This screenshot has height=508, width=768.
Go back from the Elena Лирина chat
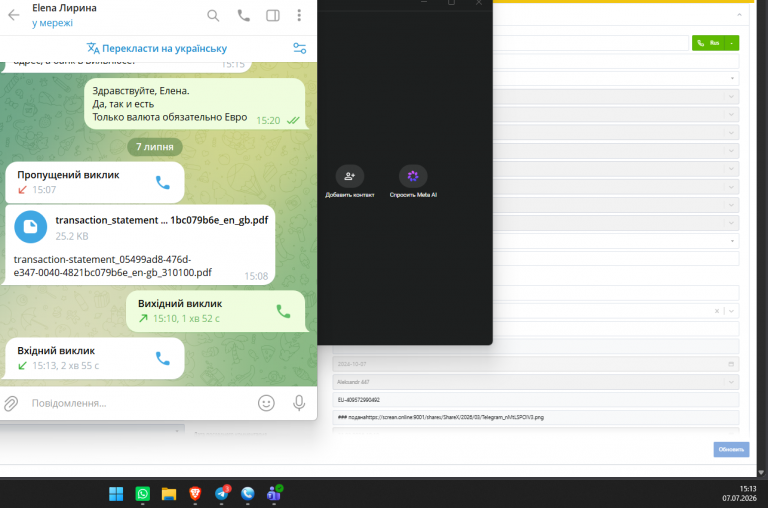pos(14,15)
